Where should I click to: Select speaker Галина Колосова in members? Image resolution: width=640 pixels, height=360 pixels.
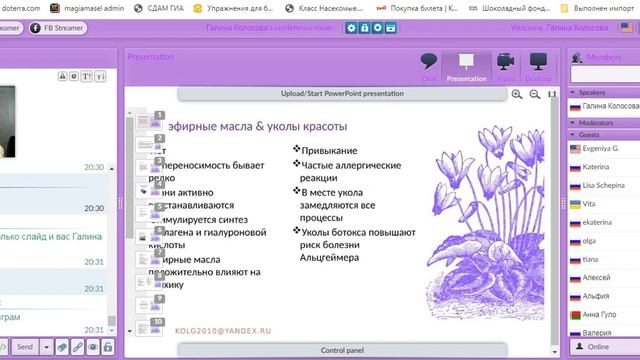point(604,106)
